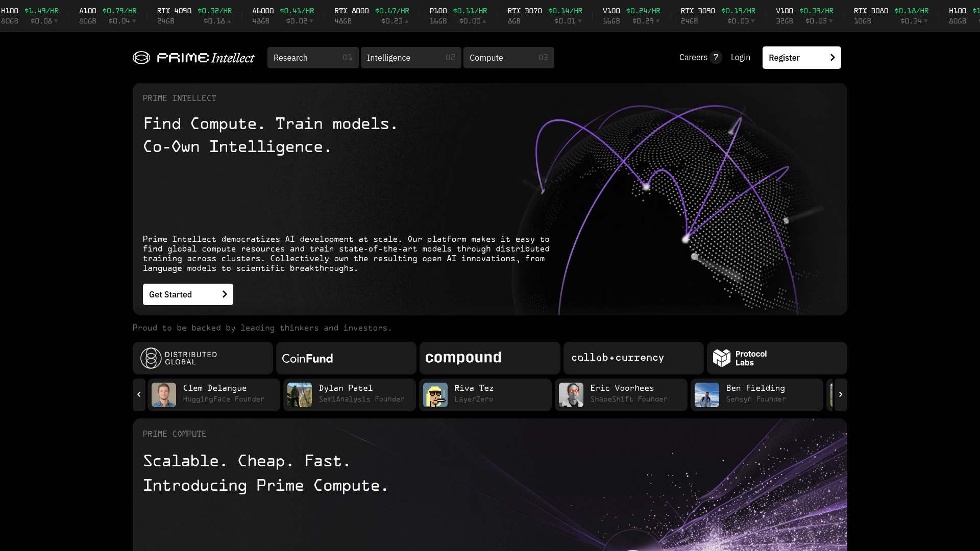Click the Protocol Labs cube icon

(721, 358)
